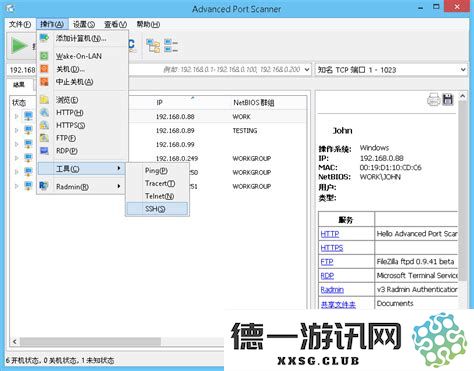This screenshot has width=474, height=371.
Task: Choose Wake-On-LAN from the menu
Action: [x=82, y=56]
